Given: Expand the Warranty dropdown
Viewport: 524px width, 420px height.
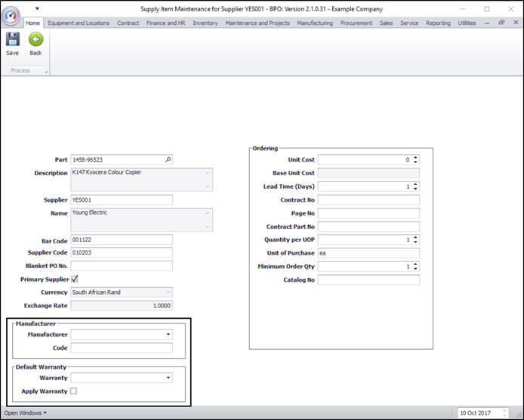Looking at the screenshot, I should 168,378.
